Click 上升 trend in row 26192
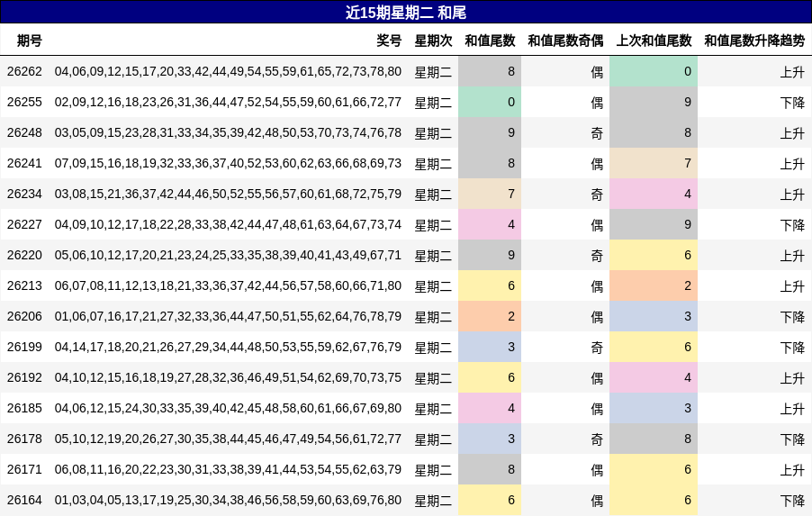 pyautogui.click(x=792, y=377)
